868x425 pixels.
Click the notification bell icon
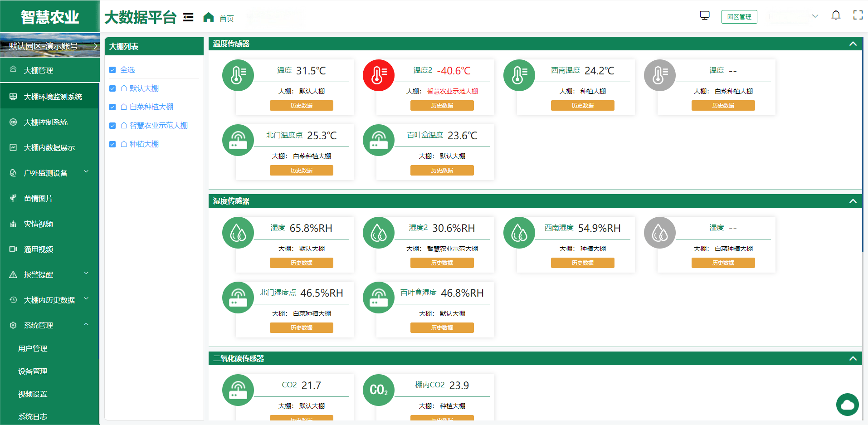[835, 15]
